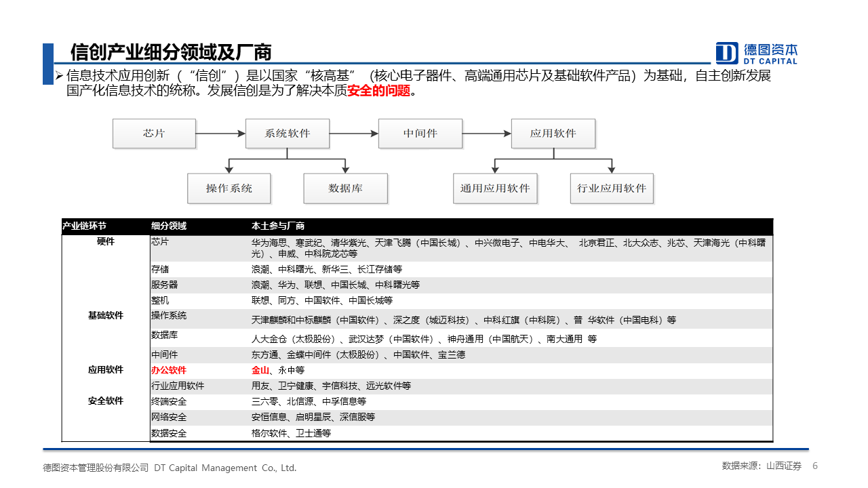Image resolution: width=868 pixels, height=488 pixels.
Task: Click the 数据库 flowchart box
Action: pyautogui.click(x=345, y=188)
